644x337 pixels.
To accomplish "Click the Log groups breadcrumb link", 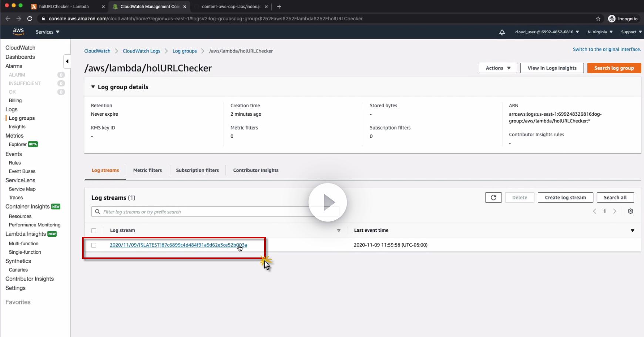I will point(185,51).
